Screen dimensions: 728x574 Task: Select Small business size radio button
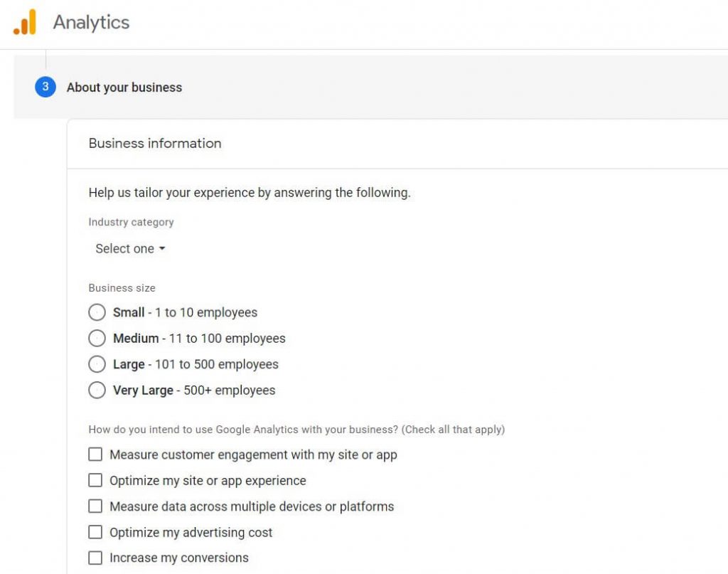coord(97,312)
